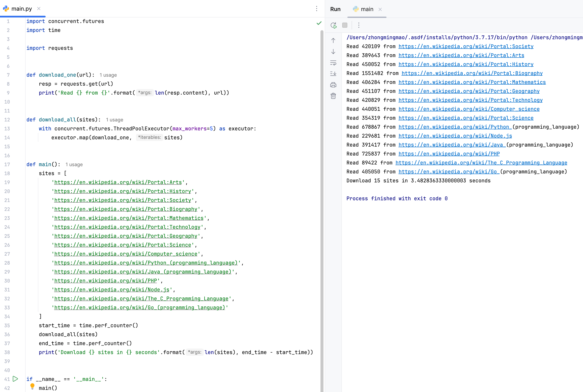
Task: Open editor tab options three dots
Action: [316, 9]
